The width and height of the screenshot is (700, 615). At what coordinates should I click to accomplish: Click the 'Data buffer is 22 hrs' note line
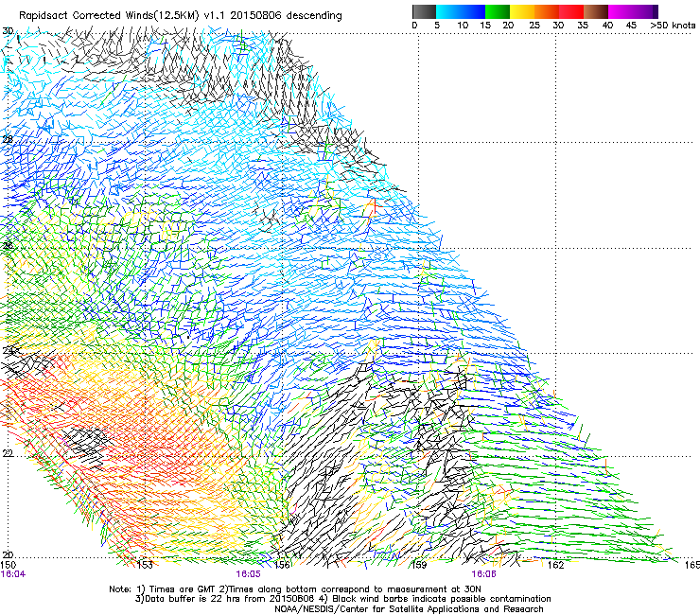342,599
